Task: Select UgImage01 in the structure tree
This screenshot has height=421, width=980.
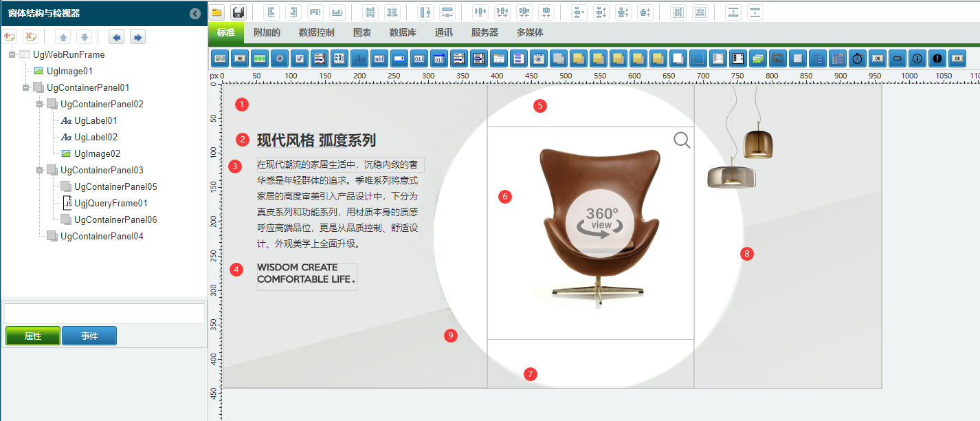Action: (69, 71)
